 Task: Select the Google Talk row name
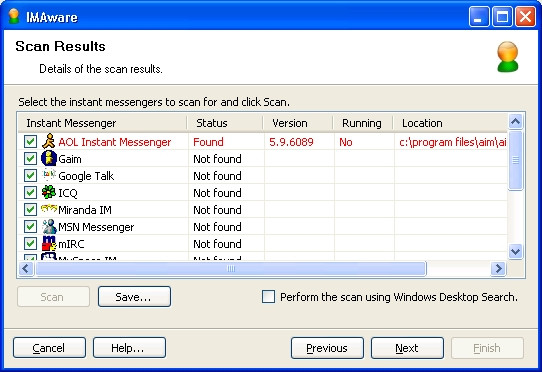[86, 176]
